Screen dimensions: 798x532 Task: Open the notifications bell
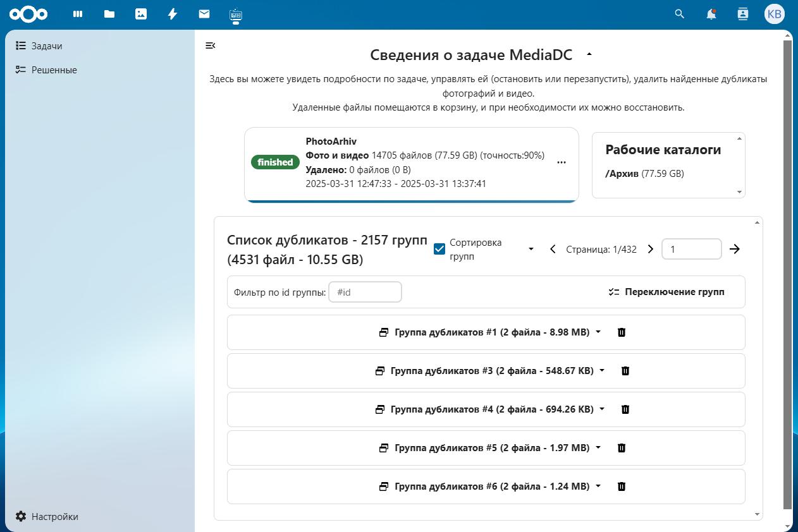[x=710, y=14]
